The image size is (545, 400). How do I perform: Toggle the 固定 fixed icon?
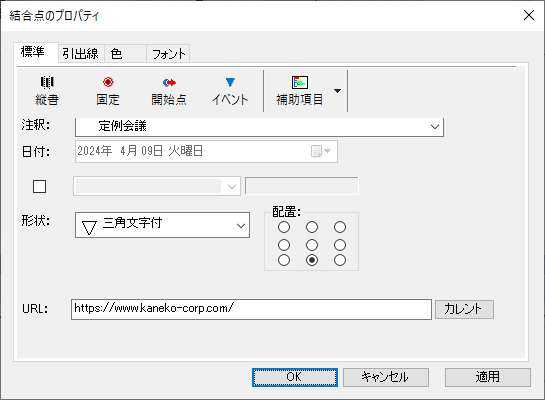click(x=108, y=91)
